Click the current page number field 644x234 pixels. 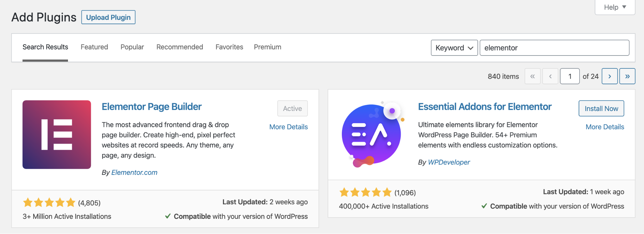(x=570, y=76)
